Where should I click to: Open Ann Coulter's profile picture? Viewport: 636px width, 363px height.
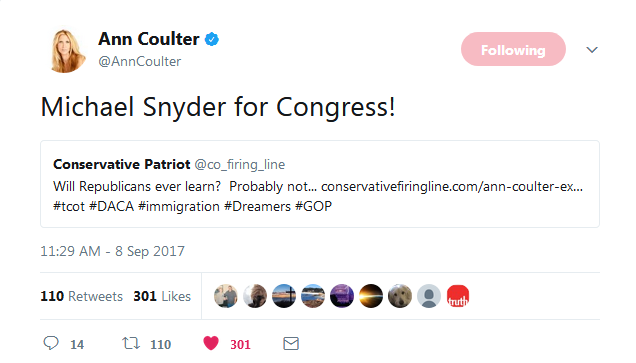click(65, 51)
